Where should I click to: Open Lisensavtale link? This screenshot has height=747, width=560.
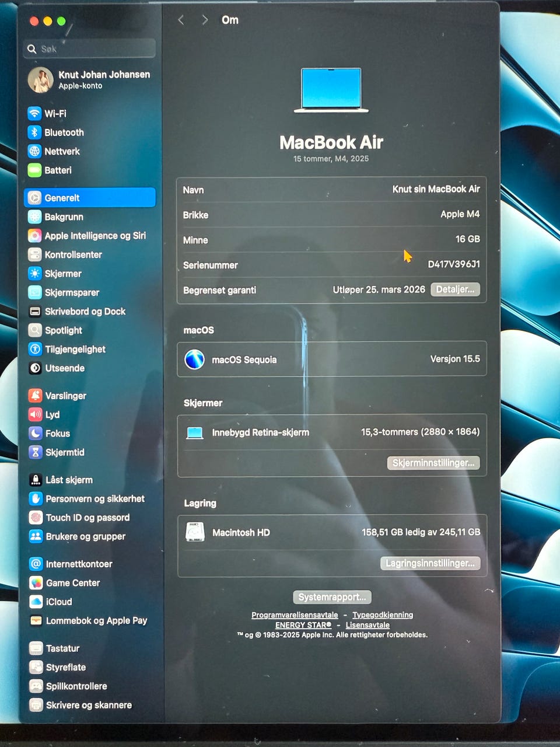(x=367, y=625)
